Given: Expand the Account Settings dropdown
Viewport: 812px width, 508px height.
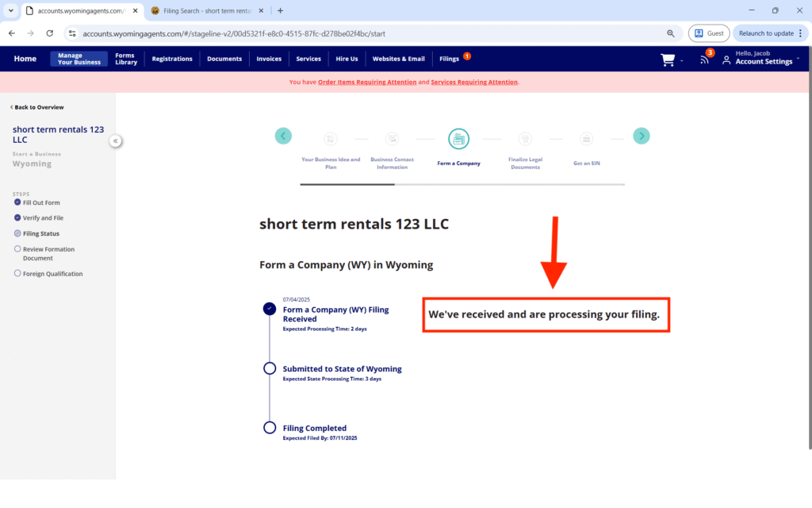Looking at the screenshot, I should (x=764, y=62).
